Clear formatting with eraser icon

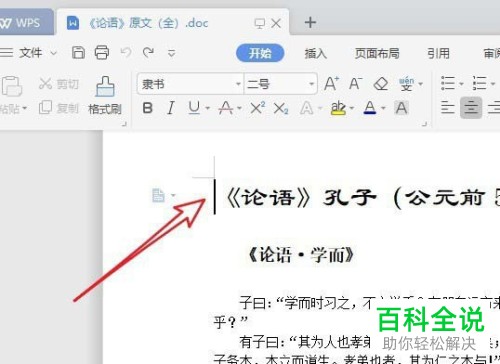pyautogui.click(x=381, y=84)
